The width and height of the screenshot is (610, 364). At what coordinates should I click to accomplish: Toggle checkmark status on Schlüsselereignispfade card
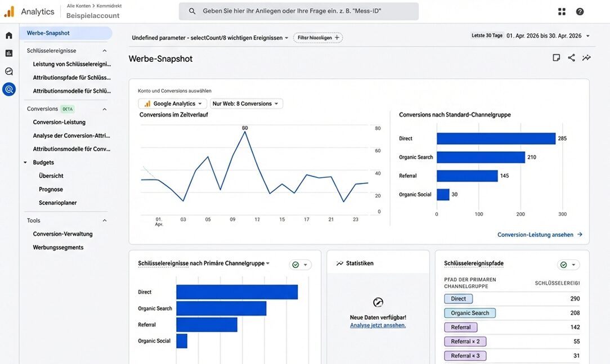point(568,265)
